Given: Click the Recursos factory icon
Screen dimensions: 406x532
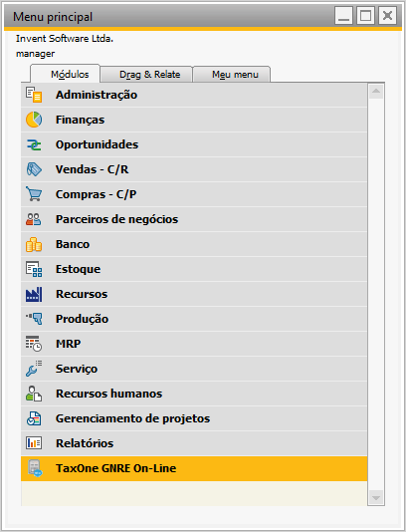Looking at the screenshot, I should coord(34,294).
